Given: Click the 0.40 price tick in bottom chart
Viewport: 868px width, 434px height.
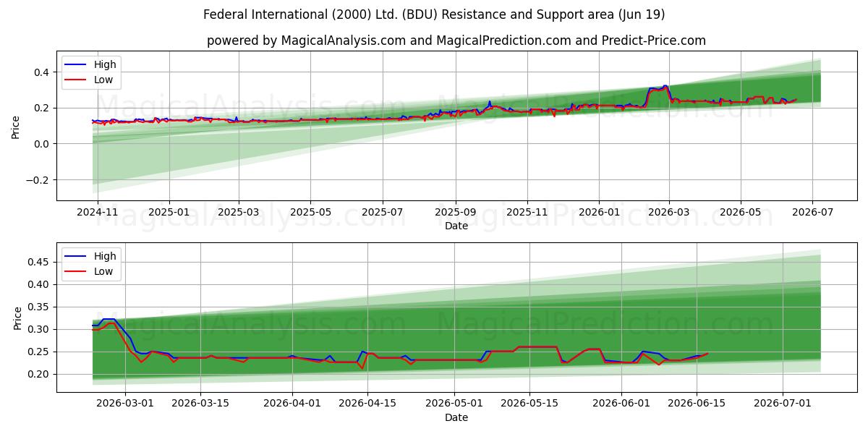Looking at the screenshot, I should 38,284.
